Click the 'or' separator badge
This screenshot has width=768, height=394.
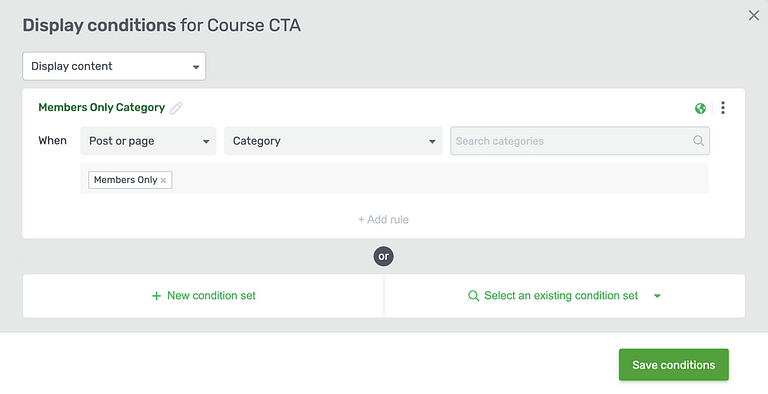click(384, 256)
